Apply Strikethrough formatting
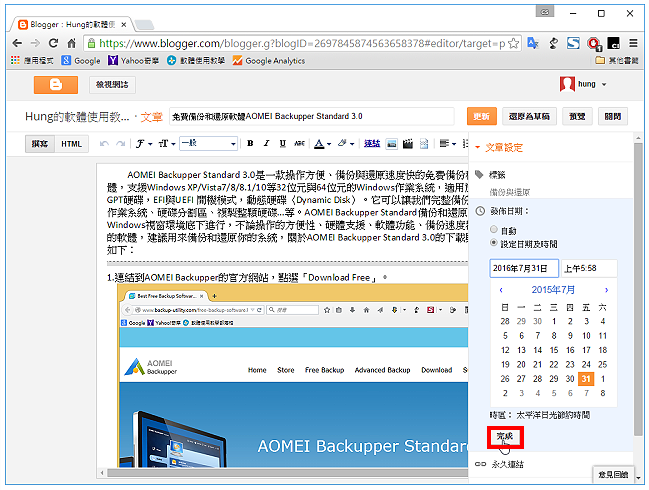 pos(299,144)
